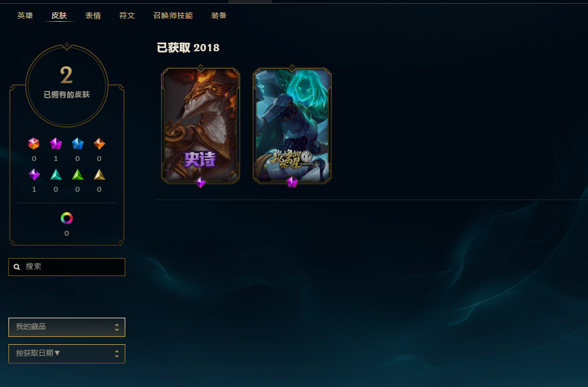Image resolution: width=588 pixels, height=387 pixels.
Task: Open the 我的藏品 collection dropdown
Action: (67, 327)
